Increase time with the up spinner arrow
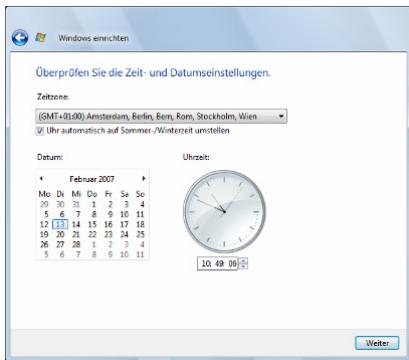409x360 pixels. click(x=243, y=261)
